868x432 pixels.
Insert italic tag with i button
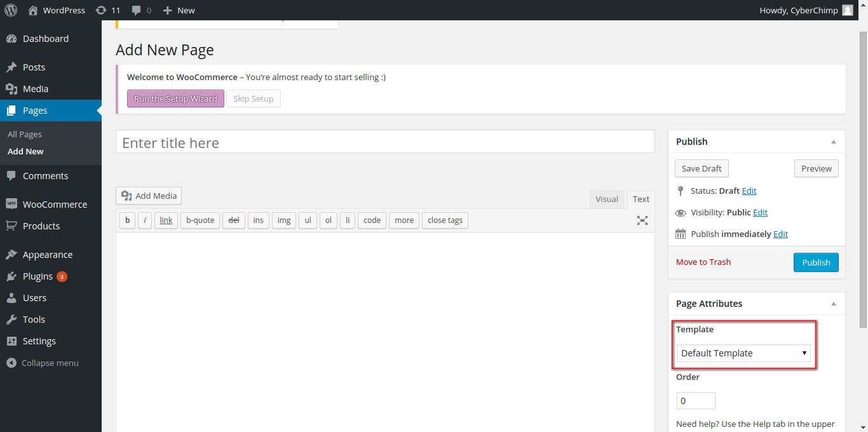tap(145, 220)
